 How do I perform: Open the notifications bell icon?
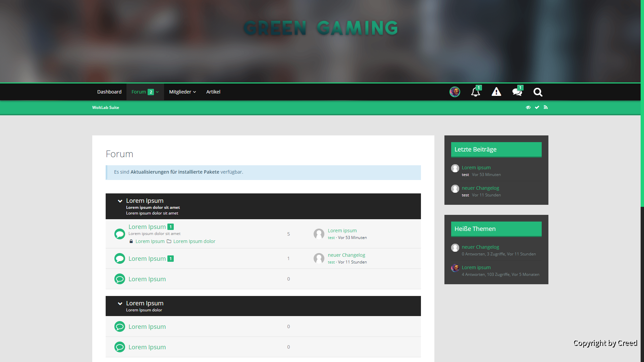click(x=475, y=92)
